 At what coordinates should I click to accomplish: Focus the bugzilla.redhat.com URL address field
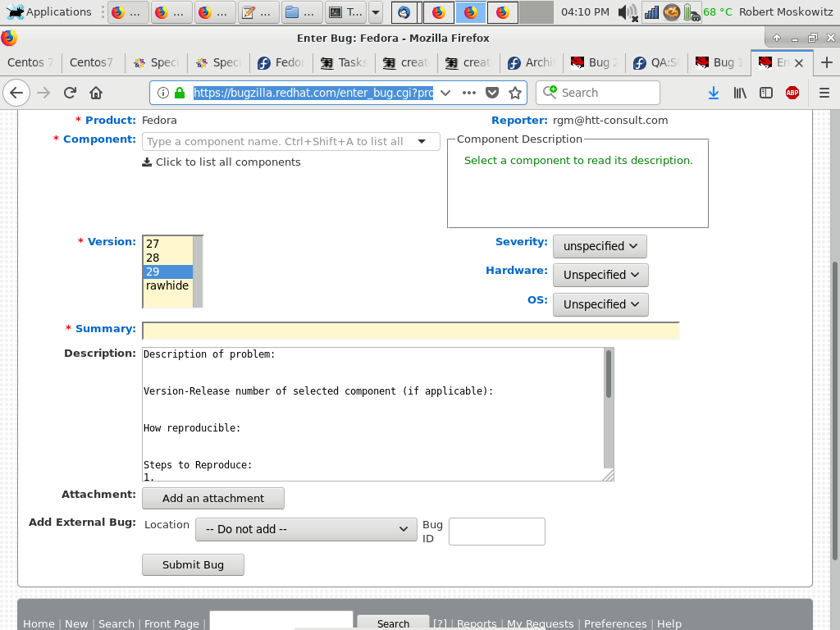313,93
